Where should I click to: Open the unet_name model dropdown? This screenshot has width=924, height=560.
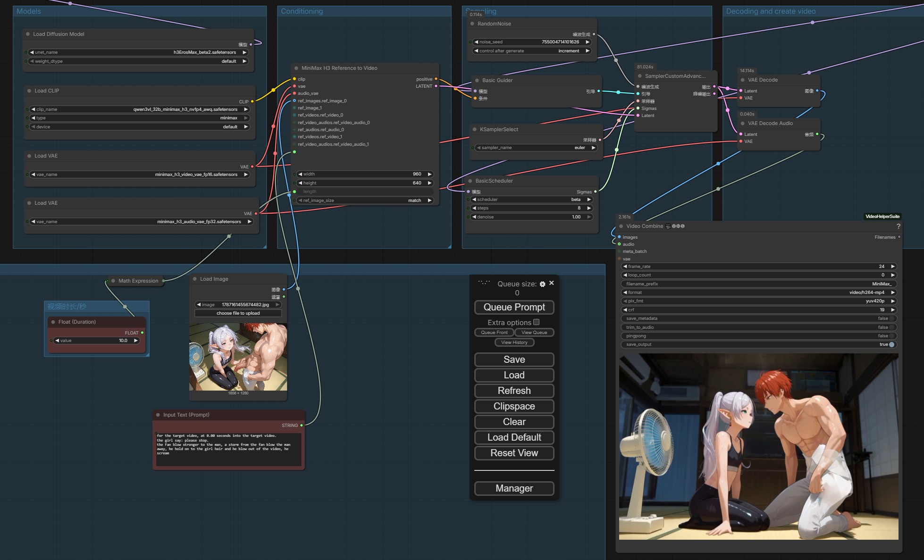(138, 52)
